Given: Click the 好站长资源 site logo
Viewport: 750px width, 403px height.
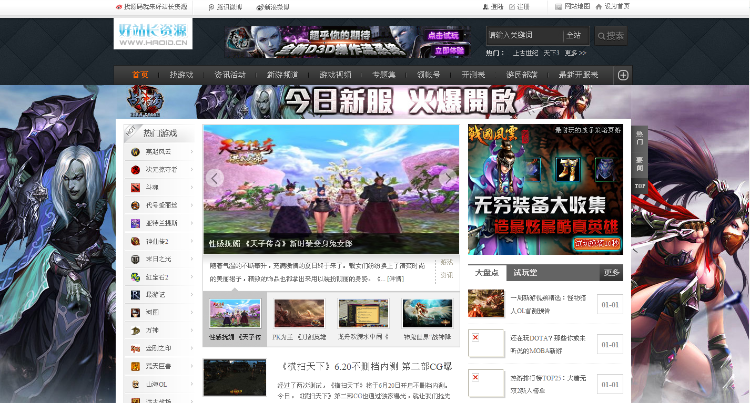Looking at the screenshot, I should (153, 33).
